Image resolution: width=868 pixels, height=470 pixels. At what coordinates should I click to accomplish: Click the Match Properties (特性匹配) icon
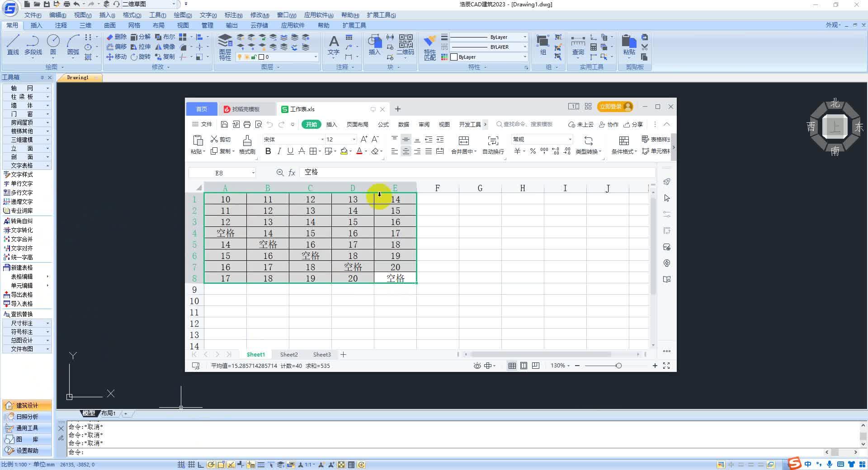point(429,45)
